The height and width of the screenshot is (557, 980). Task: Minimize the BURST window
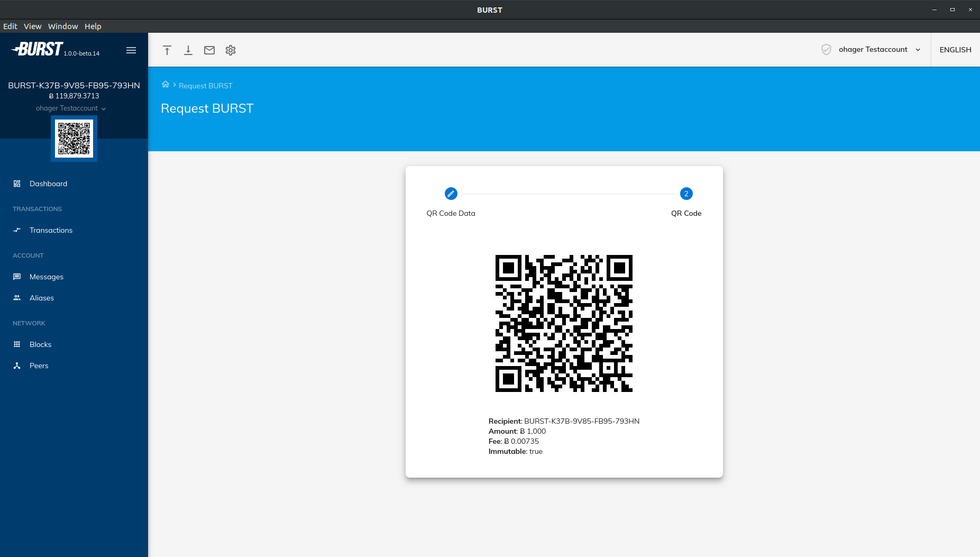click(x=935, y=10)
